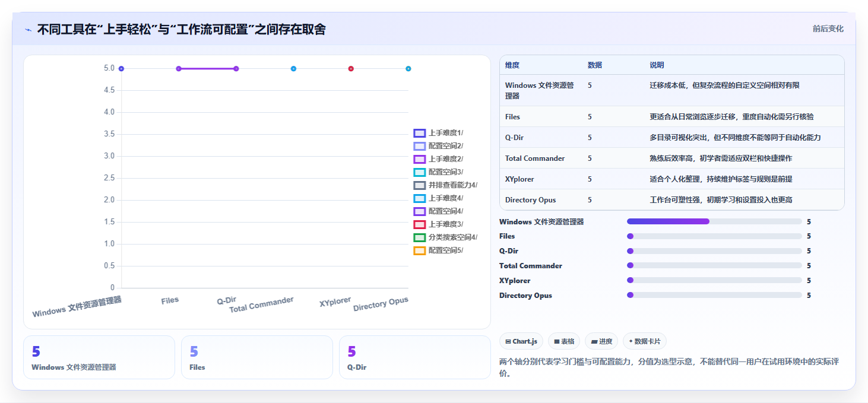Click the 迁移成本低 description in the table

[725, 85]
